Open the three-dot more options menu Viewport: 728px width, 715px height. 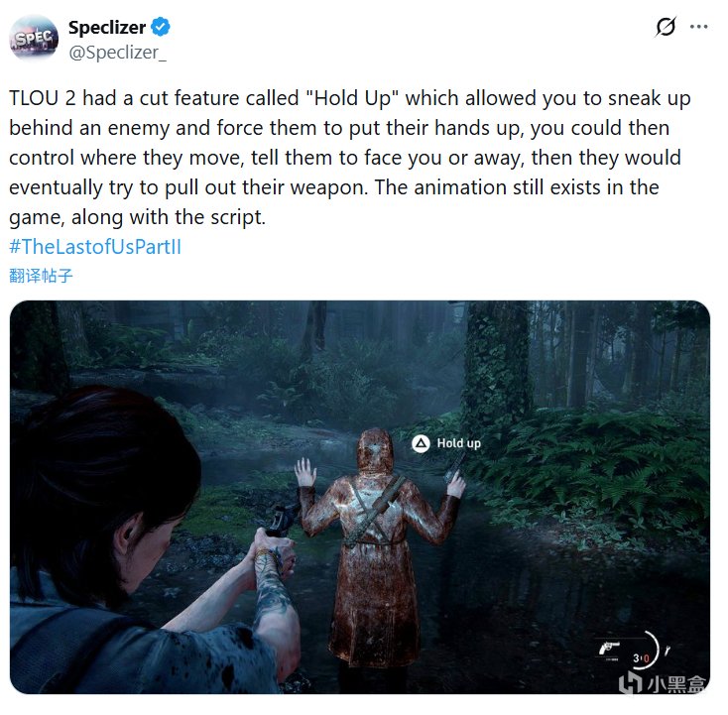tap(699, 27)
